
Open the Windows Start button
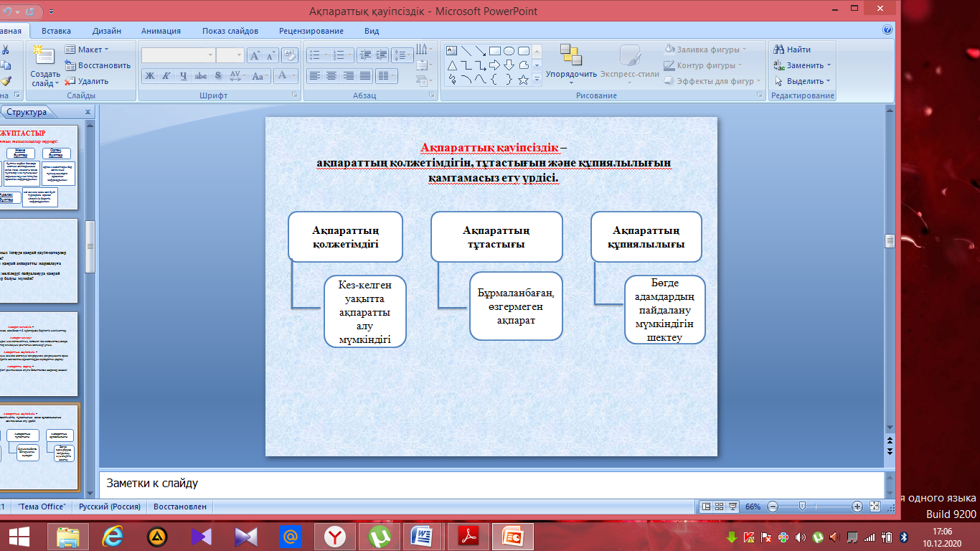[x=18, y=536]
